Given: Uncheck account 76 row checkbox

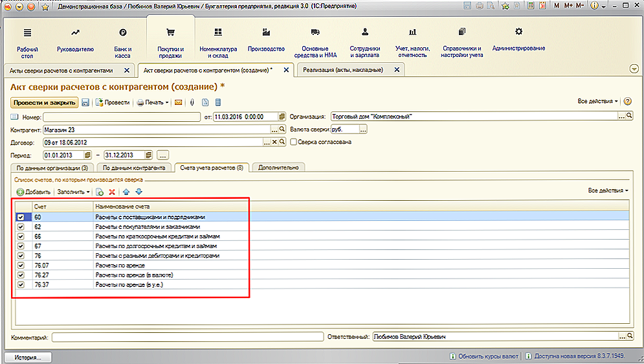Looking at the screenshot, I should tap(21, 256).
